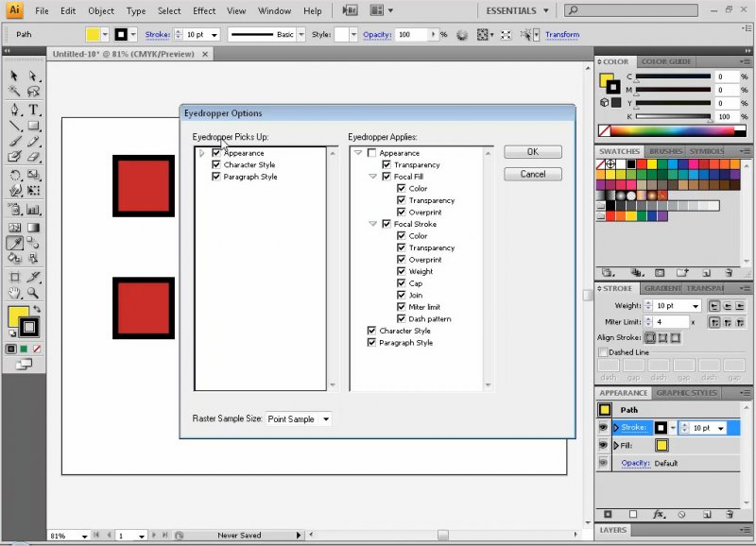Click the fx effects icon in Appearance panel
756x546 pixels.
659,514
